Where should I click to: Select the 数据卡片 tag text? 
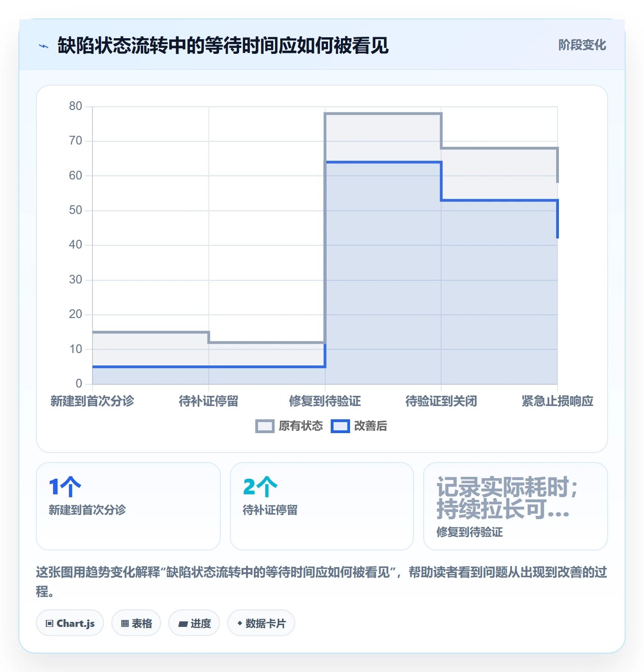click(265, 624)
